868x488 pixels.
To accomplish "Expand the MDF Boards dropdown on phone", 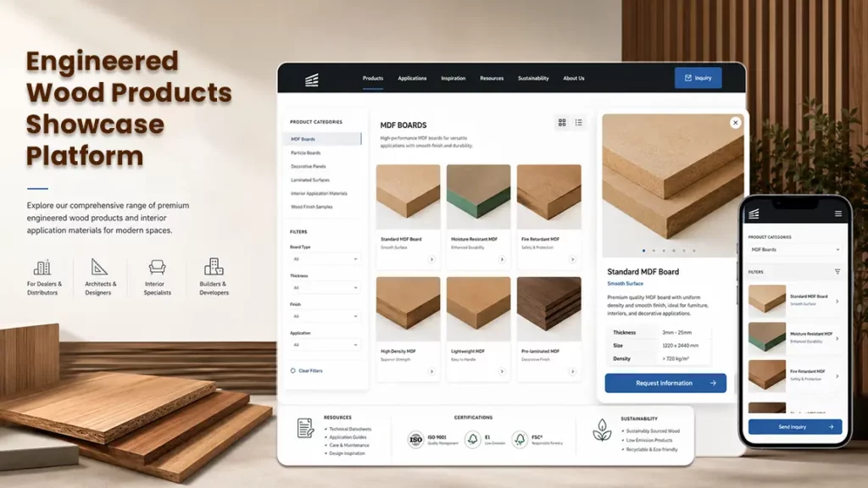I will (x=795, y=250).
